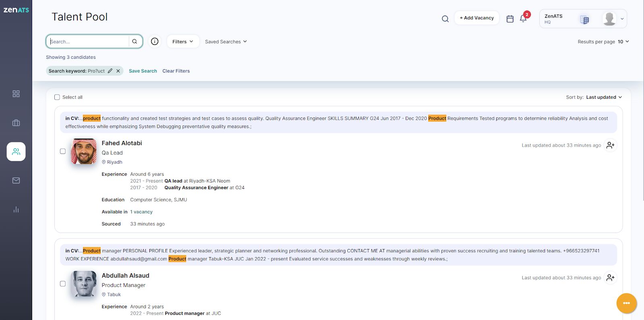Click the zenATS logo

[x=16, y=10]
